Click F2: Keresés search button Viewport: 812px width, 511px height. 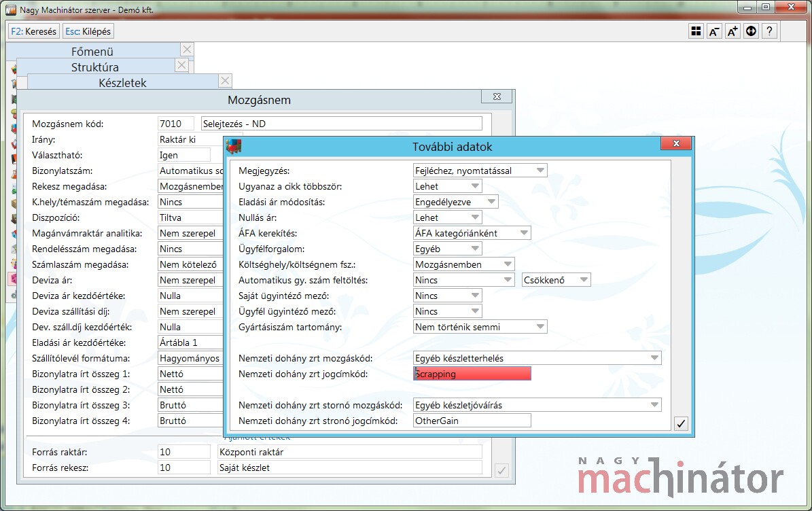tap(34, 31)
